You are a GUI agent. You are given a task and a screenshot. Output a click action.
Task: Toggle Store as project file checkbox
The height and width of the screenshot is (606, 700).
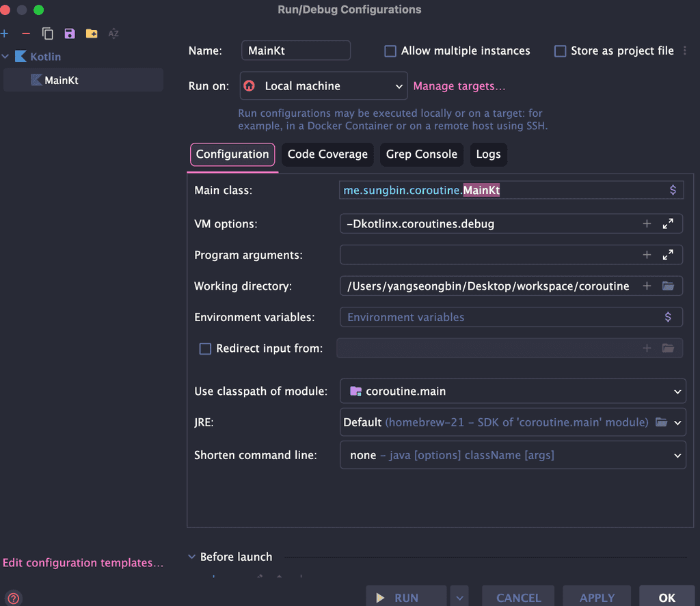click(561, 51)
